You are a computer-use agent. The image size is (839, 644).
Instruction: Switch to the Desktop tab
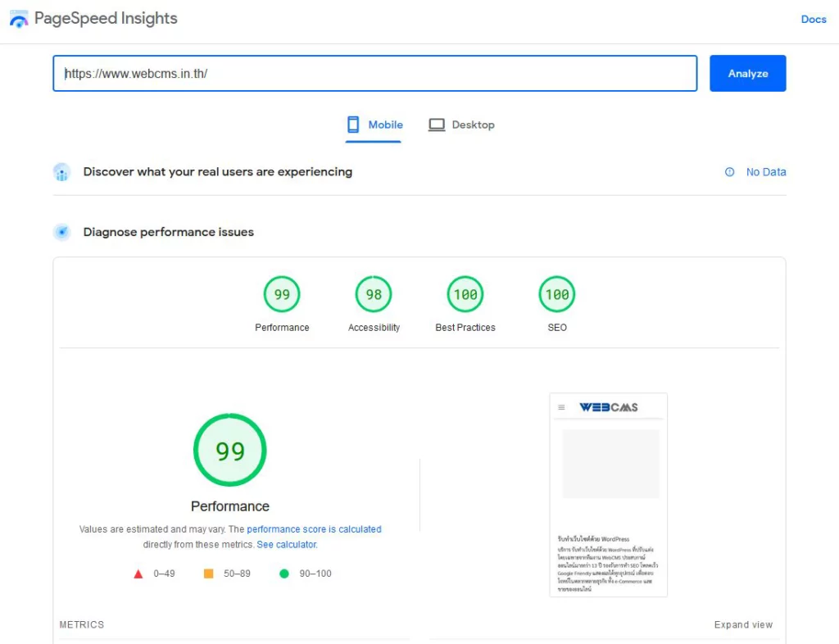click(462, 125)
